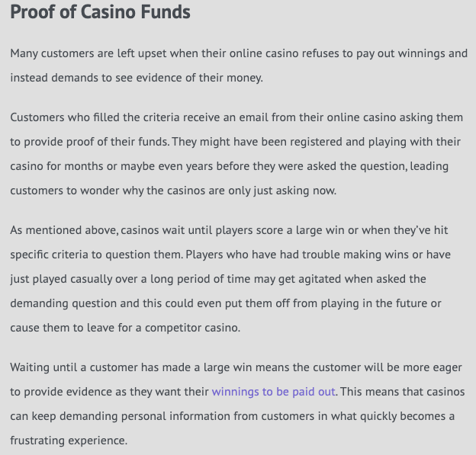Click the phrase 'competitor casino'
Screen dimensions: 476x455
click(192, 328)
